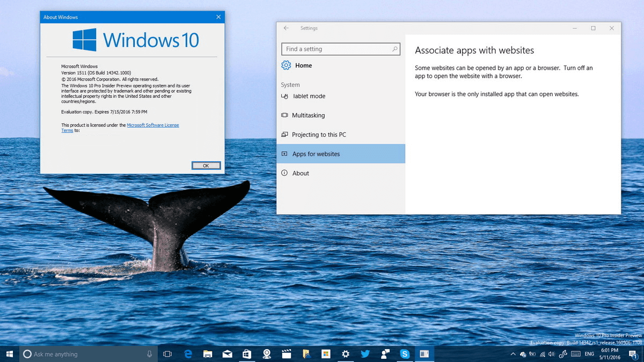Show hidden system tray icons
Screen dimensions: 644x362
point(513,354)
